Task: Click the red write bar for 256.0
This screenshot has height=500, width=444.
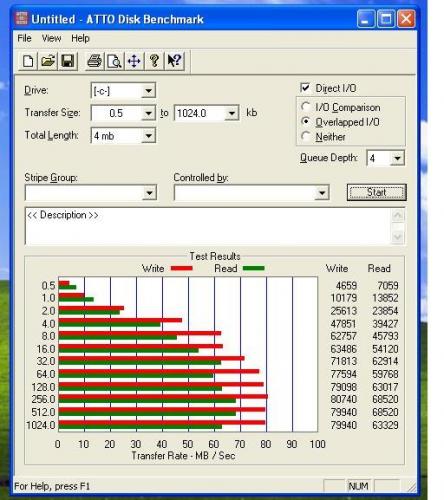Action: 163,396
